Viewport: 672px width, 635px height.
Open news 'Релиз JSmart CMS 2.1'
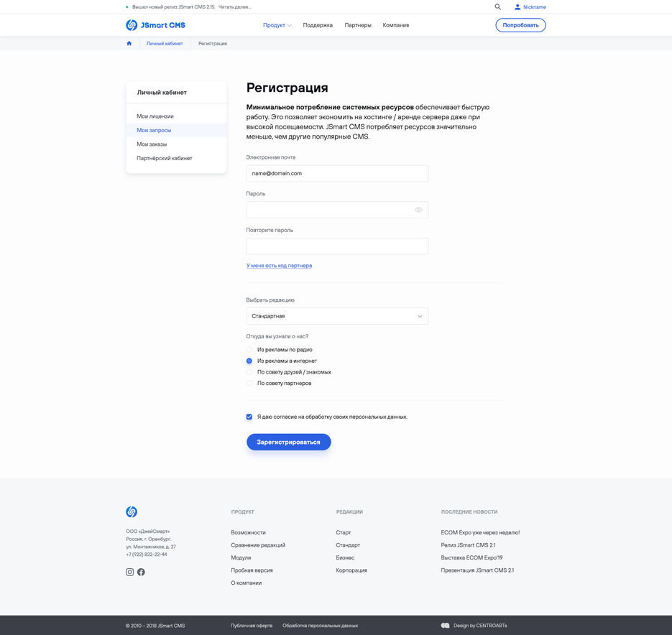tap(468, 545)
